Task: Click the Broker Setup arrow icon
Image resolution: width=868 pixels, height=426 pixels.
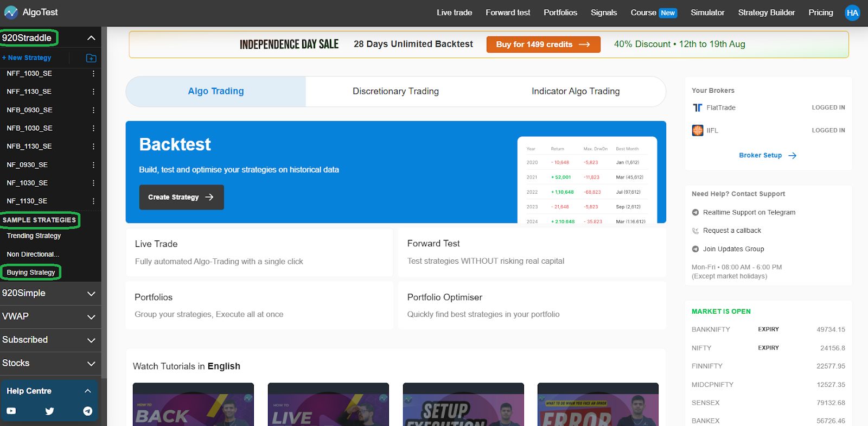Action: (x=793, y=156)
